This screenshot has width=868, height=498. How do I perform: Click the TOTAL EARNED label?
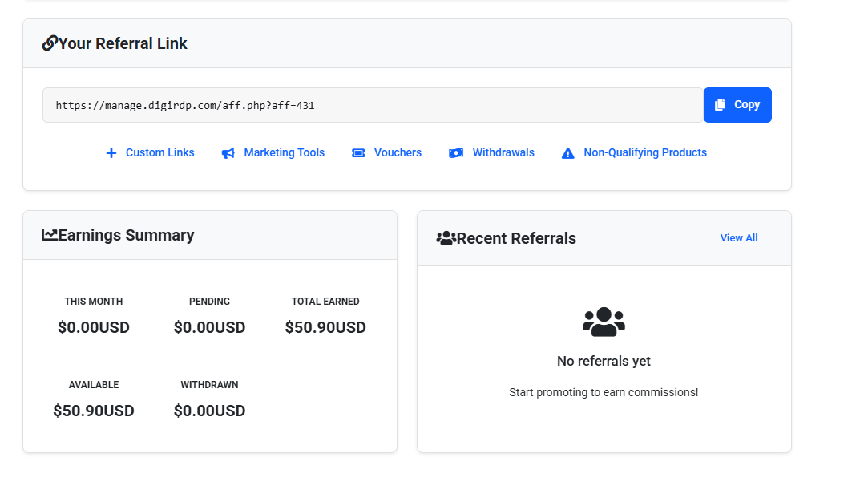(325, 302)
